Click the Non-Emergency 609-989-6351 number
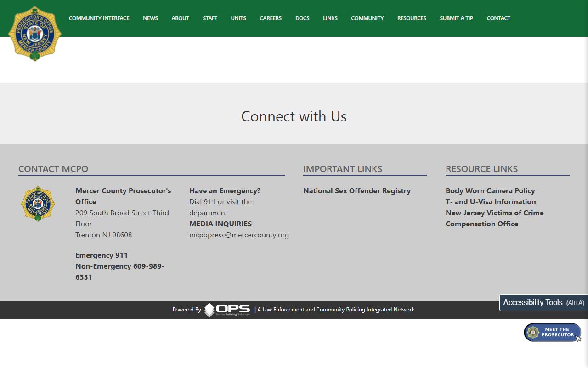Image resolution: width=588 pixels, height=368 pixels. click(x=120, y=272)
